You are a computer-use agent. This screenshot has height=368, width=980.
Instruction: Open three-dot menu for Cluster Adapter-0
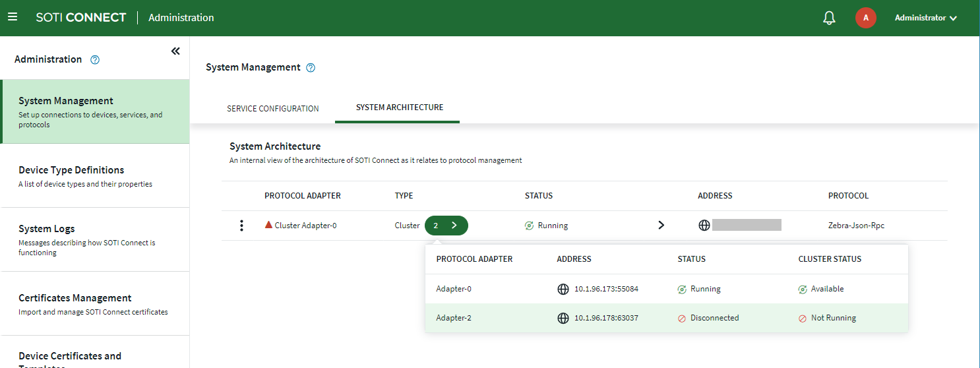[x=242, y=226]
